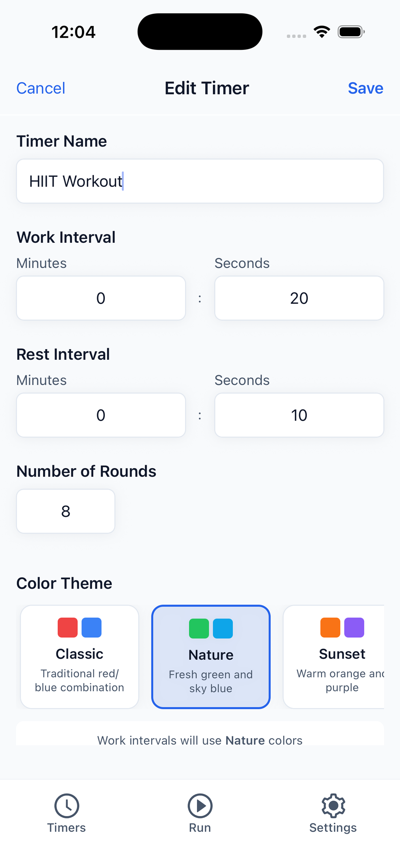Edit the Rest Interval minutes field
The height and width of the screenshot is (868, 400).
click(x=101, y=415)
